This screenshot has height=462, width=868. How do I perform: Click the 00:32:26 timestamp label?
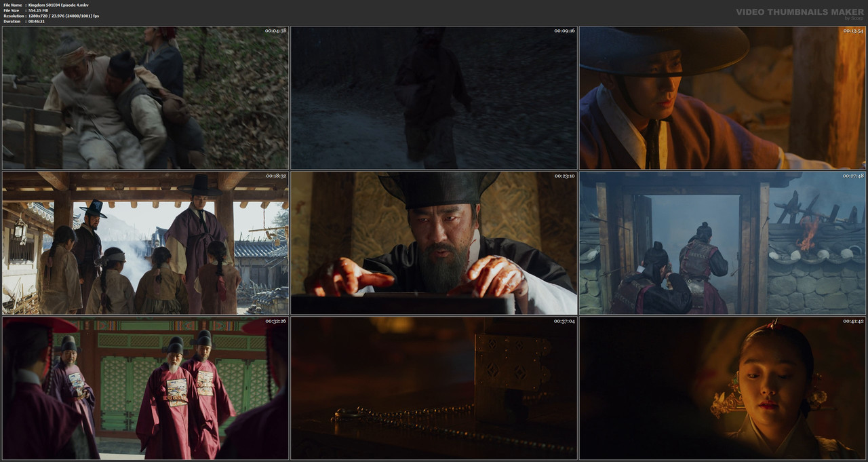pos(275,321)
